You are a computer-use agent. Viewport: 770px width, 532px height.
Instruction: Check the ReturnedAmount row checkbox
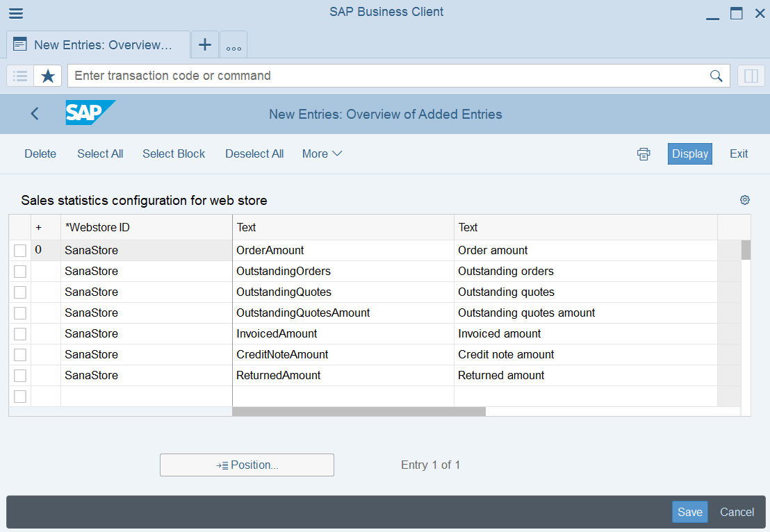[20, 376]
